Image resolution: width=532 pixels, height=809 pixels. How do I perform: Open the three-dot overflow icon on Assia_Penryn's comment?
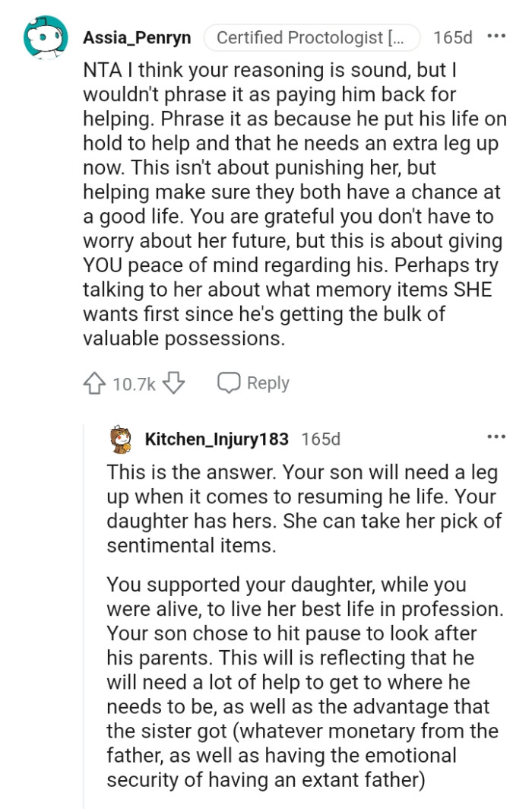[497, 34]
